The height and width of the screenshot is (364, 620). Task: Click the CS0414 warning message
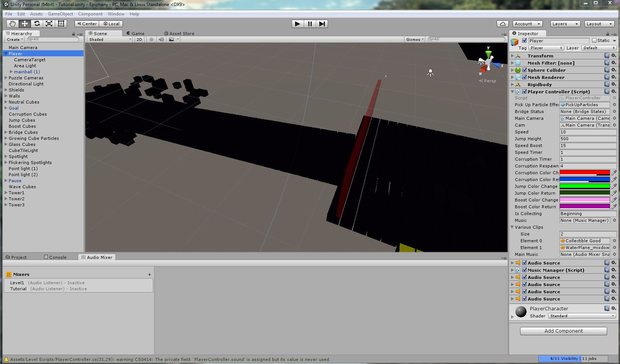click(x=169, y=359)
